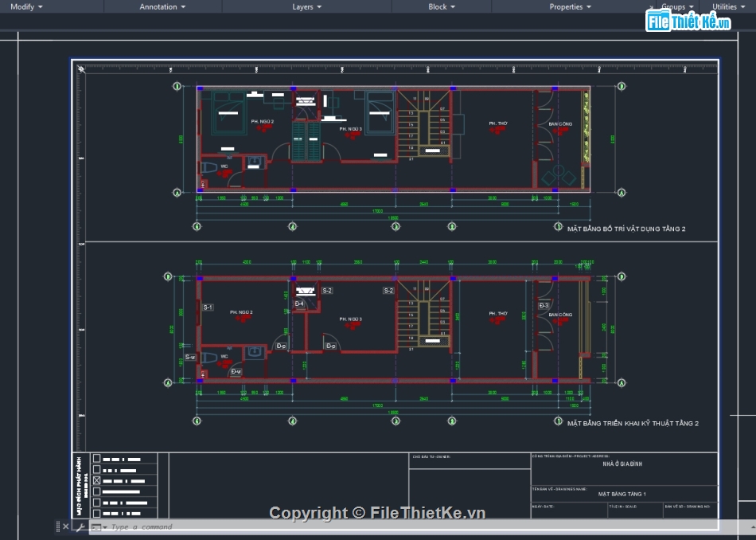Open command line customization via wrench icon
The width and height of the screenshot is (756, 540).
coord(80,526)
